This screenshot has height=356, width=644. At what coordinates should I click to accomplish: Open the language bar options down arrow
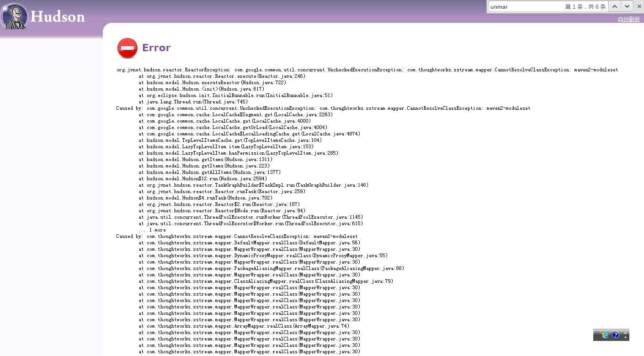pos(626,338)
